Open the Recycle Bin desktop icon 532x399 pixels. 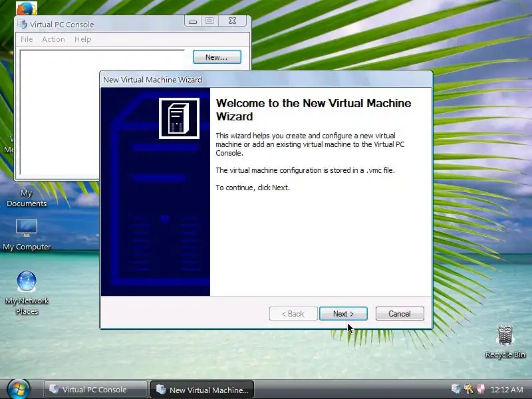(505, 342)
